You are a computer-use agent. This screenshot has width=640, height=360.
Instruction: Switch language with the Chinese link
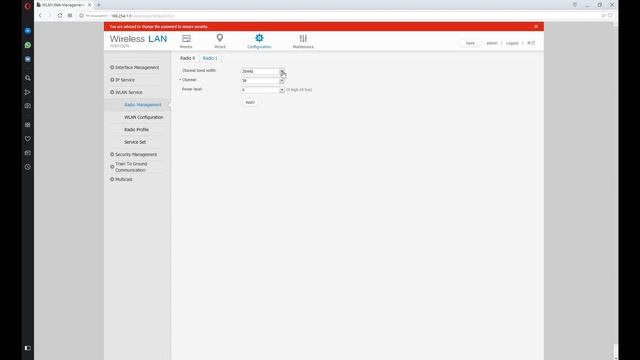tap(531, 43)
